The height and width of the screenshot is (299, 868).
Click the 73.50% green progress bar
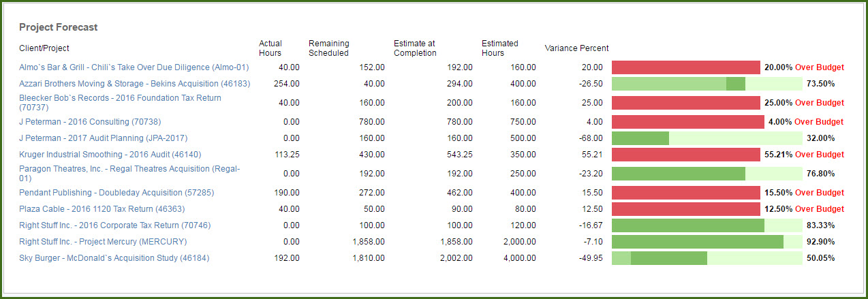point(707,84)
